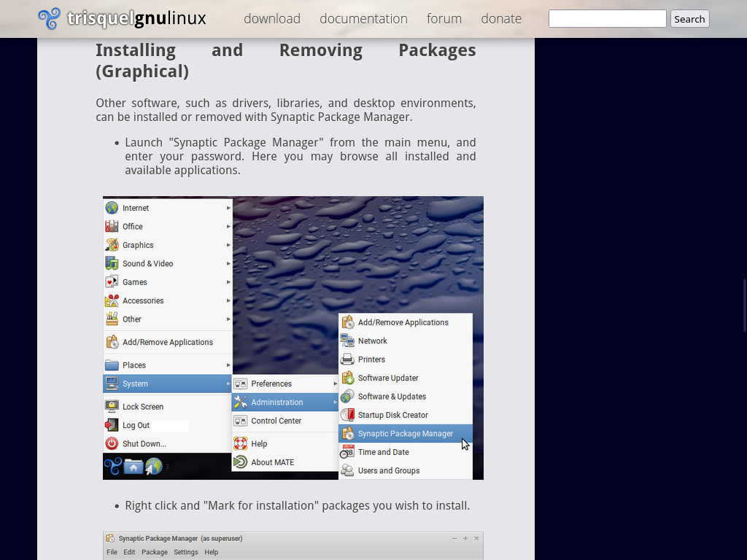
Task: Click the Startup Disk Creator icon
Action: point(348,415)
